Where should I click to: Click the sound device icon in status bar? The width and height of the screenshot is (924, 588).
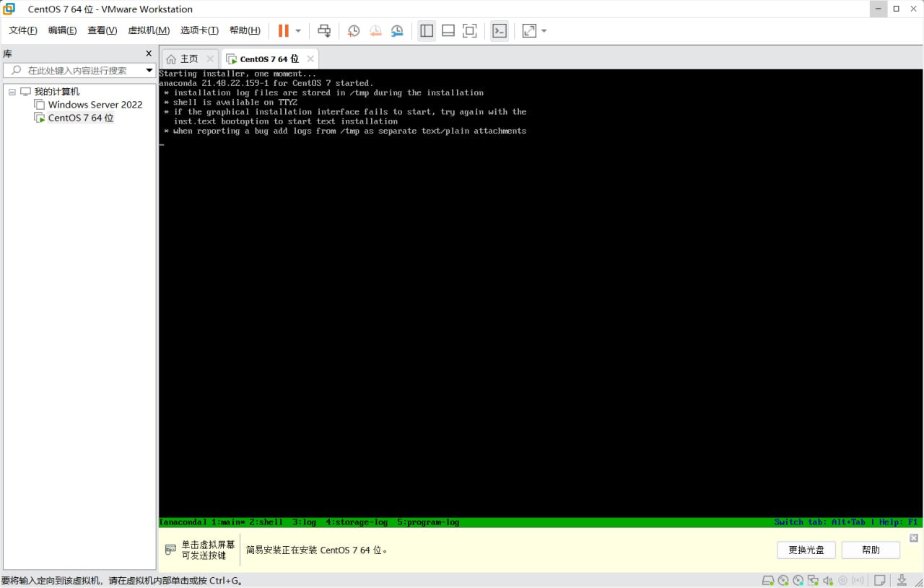point(827,580)
